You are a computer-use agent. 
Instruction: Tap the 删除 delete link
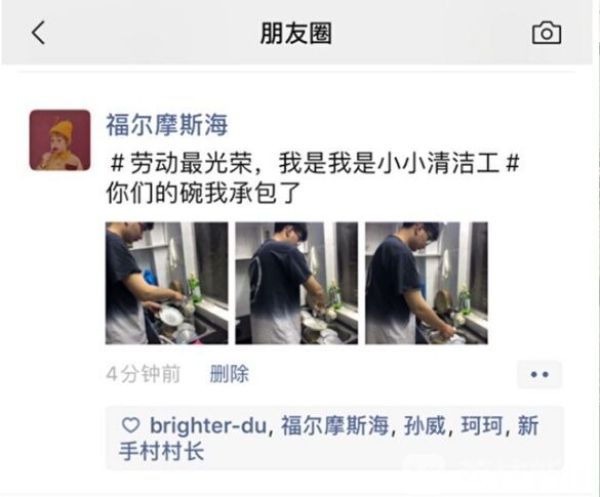point(229,374)
